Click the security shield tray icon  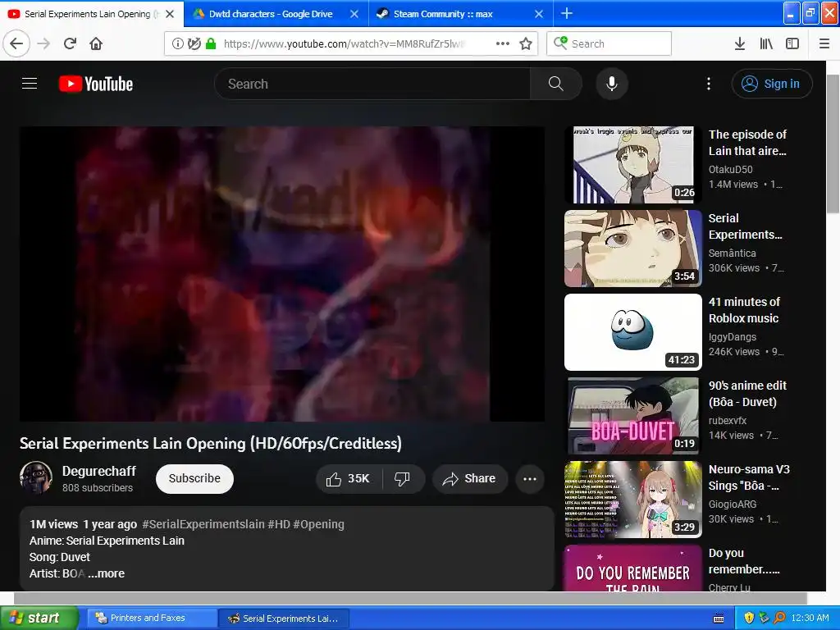[x=749, y=618]
